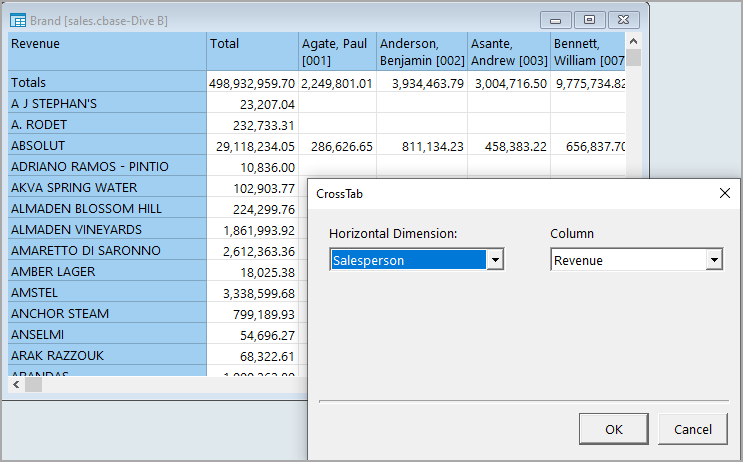Click the Revenue column header
Viewport: 743px width, 462px height.
(x=107, y=51)
